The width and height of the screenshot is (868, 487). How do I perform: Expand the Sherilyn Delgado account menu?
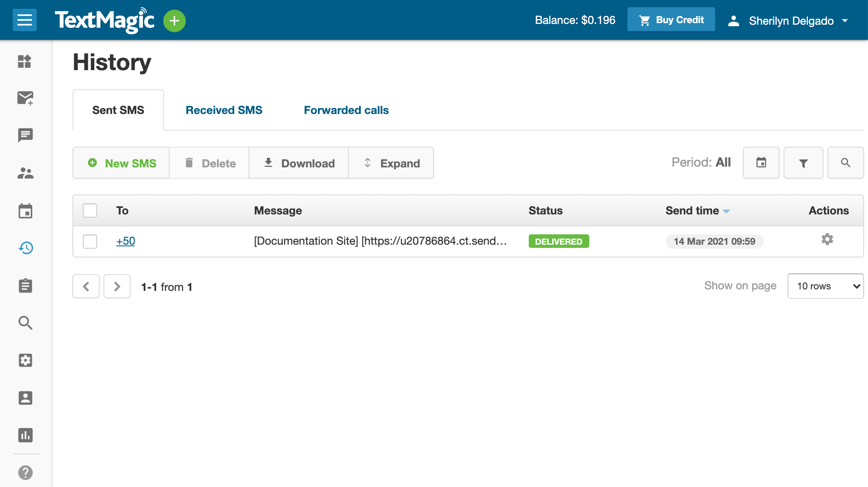pos(790,21)
